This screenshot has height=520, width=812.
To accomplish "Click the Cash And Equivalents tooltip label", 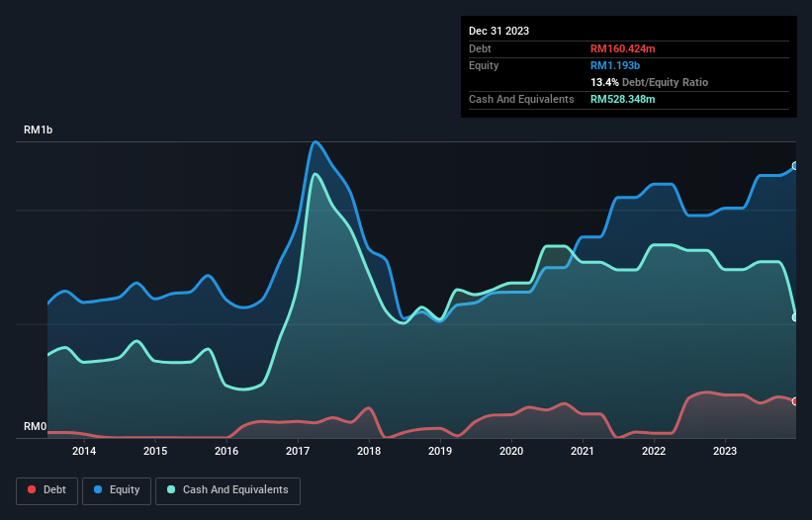I will click(521, 99).
